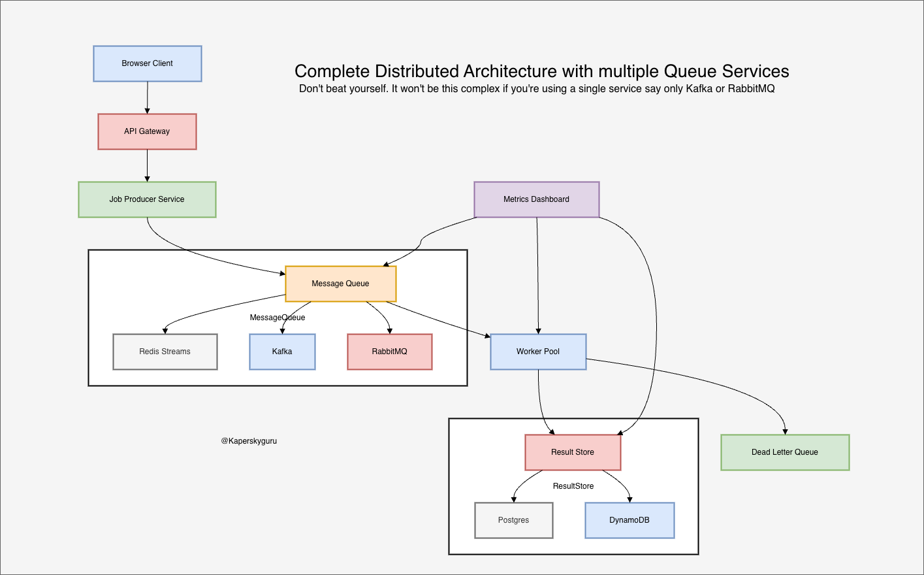Click the API Gateway box
This screenshot has width=924, height=575.
(147, 131)
